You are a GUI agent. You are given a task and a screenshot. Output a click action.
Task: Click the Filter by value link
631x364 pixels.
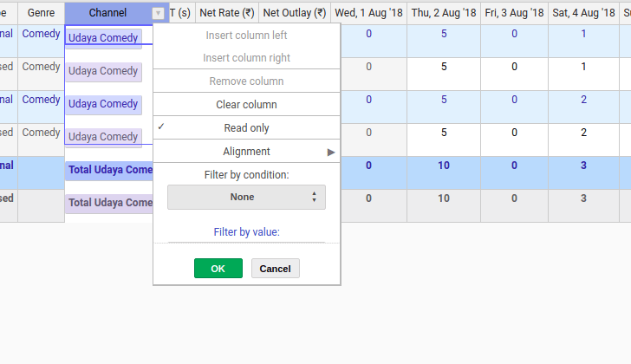(x=247, y=232)
